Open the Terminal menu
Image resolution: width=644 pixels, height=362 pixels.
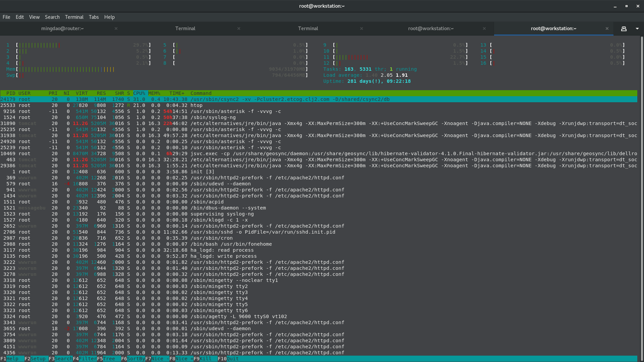[x=74, y=17]
